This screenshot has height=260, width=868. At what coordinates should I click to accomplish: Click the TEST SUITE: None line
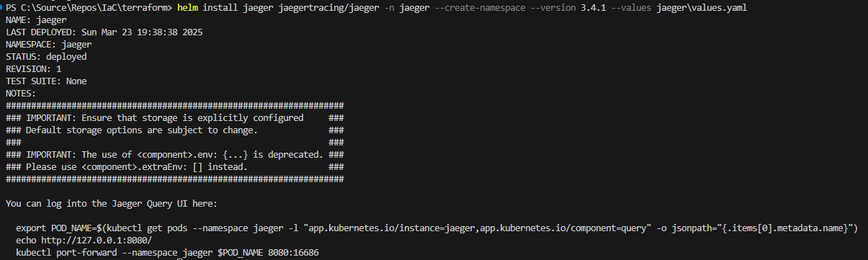[x=46, y=81]
